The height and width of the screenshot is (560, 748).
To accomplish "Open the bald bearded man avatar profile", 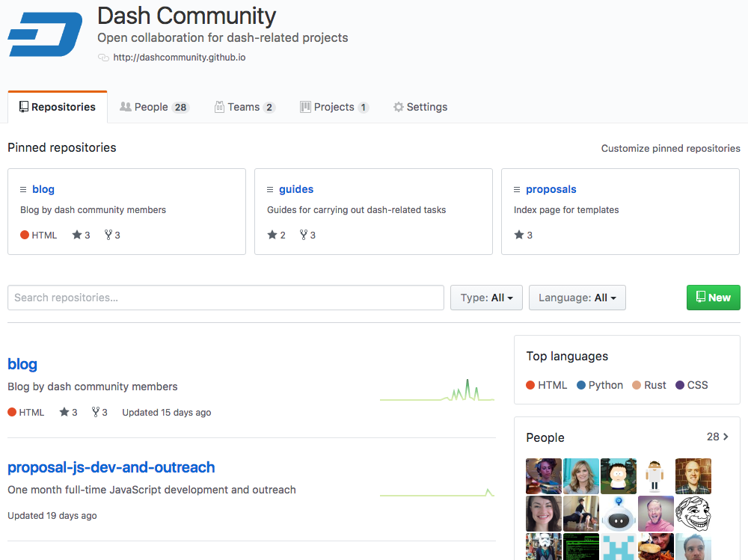I will point(693,476).
